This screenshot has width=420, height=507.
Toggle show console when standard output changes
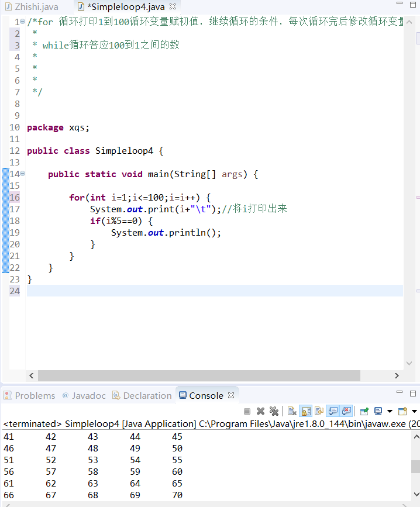coord(333,411)
